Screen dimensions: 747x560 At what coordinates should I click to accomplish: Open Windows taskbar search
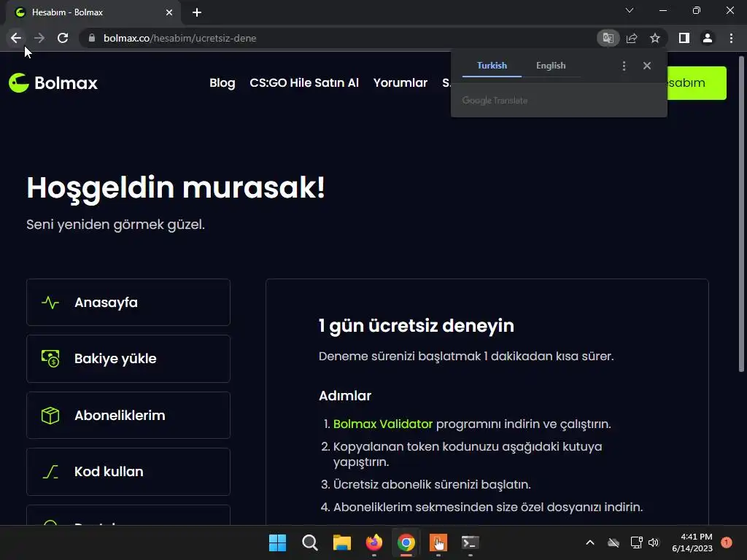tap(309, 542)
